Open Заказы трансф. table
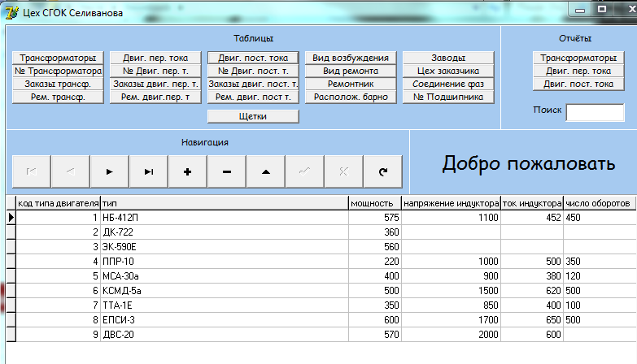Image resolution: width=637 pixels, height=364 pixels. click(58, 84)
